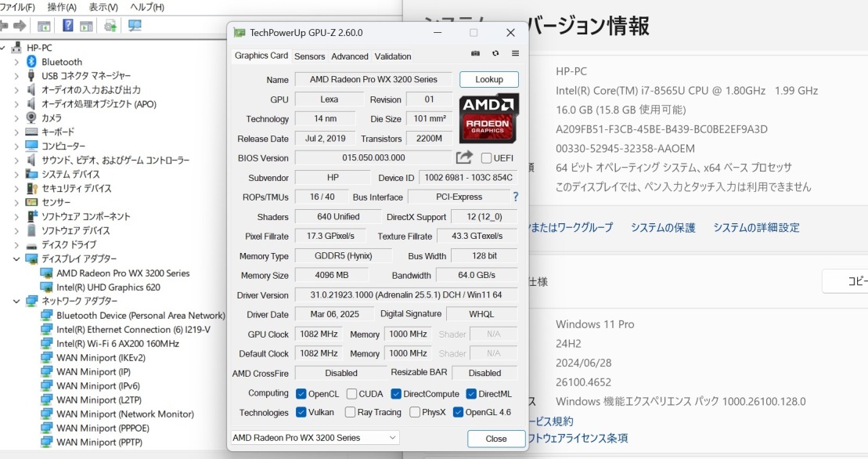Open the システムの詳細設定 link

(x=755, y=228)
